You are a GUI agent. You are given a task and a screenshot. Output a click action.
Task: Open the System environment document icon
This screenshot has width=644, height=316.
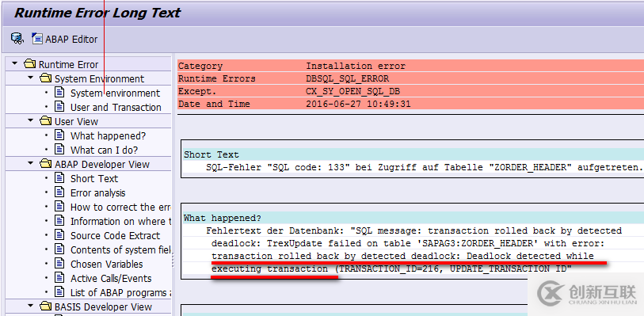point(60,93)
